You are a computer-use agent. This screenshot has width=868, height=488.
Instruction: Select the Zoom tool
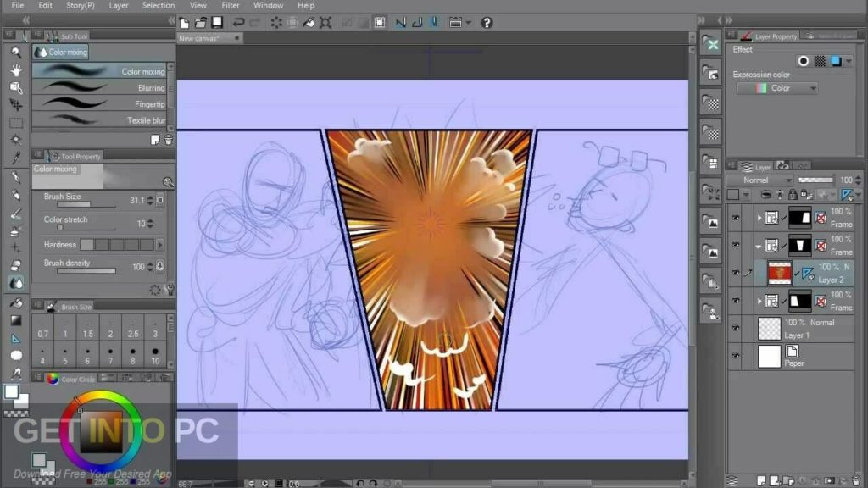17,53
